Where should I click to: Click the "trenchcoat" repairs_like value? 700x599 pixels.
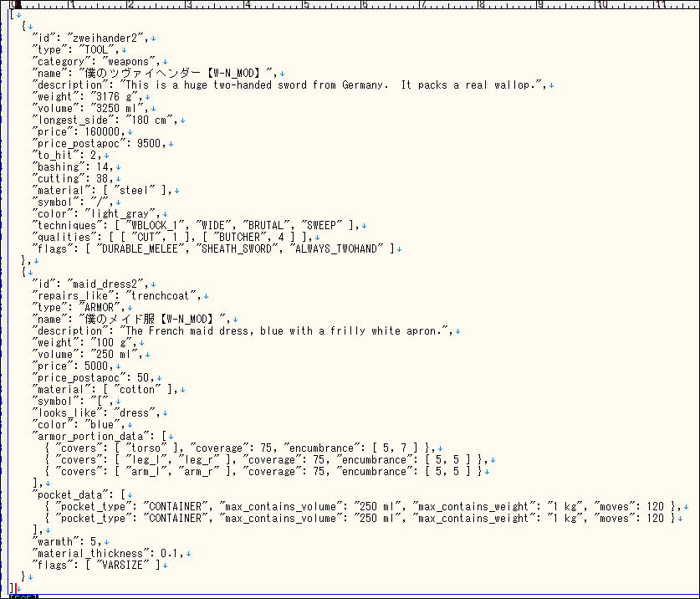pyautogui.click(x=161, y=296)
